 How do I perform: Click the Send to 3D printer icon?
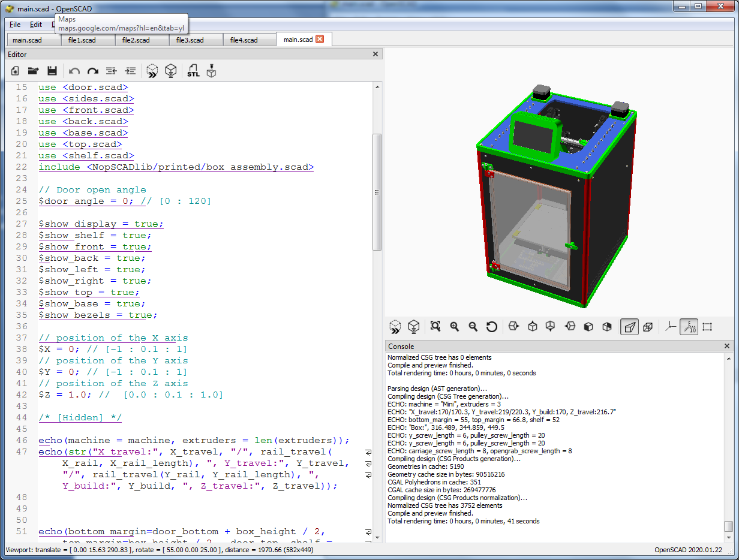click(211, 71)
